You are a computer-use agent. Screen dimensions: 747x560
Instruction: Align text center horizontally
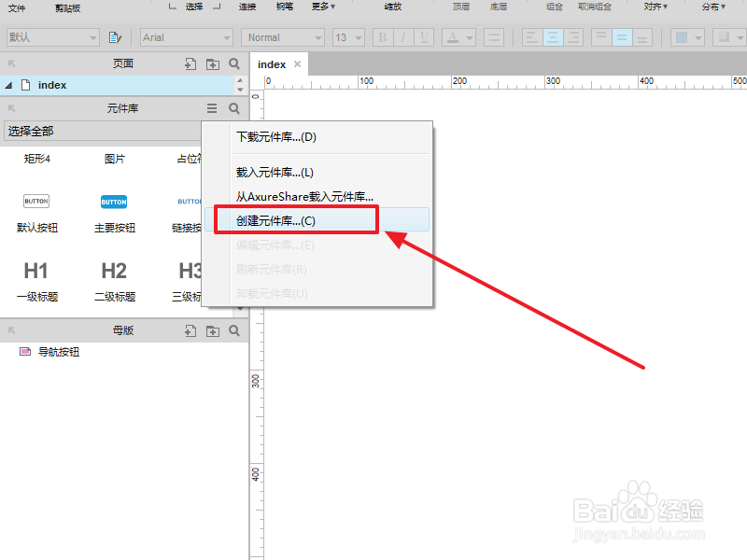click(x=553, y=37)
